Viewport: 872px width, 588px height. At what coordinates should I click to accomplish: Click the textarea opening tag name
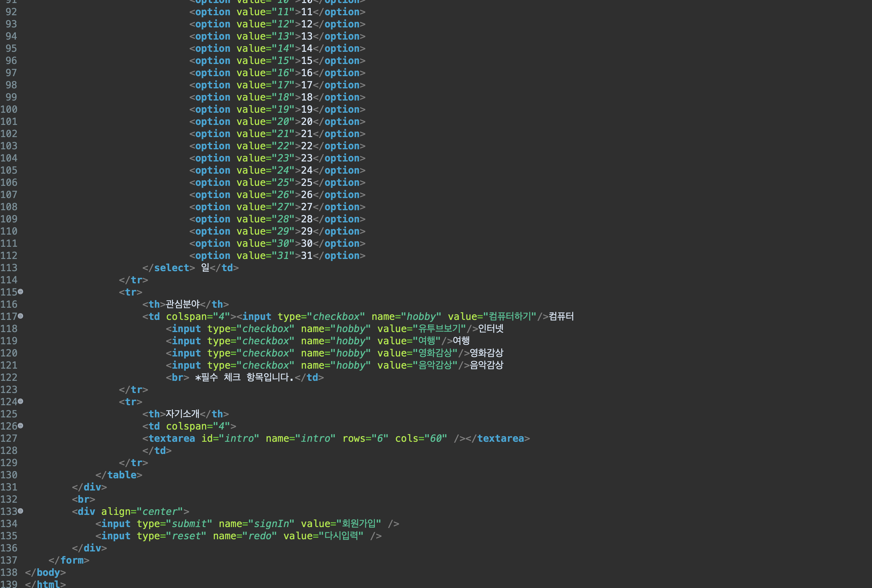[171, 438]
